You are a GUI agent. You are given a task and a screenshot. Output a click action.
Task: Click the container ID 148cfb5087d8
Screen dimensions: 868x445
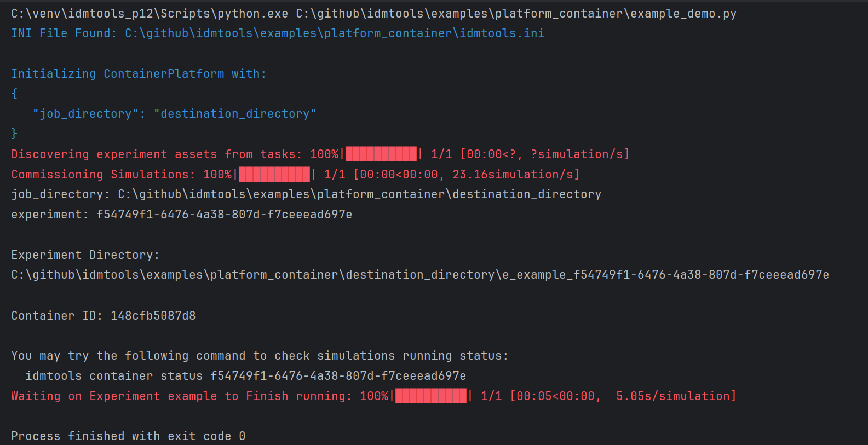pos(153,316)
